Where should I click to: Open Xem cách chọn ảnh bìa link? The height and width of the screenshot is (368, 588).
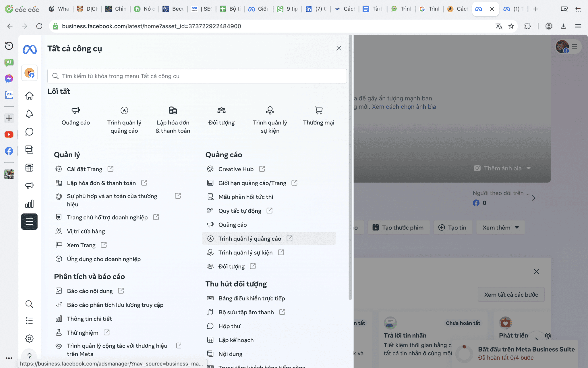404,107
